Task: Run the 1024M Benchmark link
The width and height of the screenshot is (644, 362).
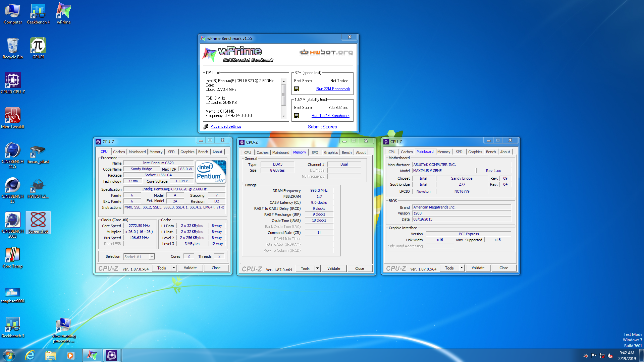Action: pyautogui.click(x=330, y=116)
